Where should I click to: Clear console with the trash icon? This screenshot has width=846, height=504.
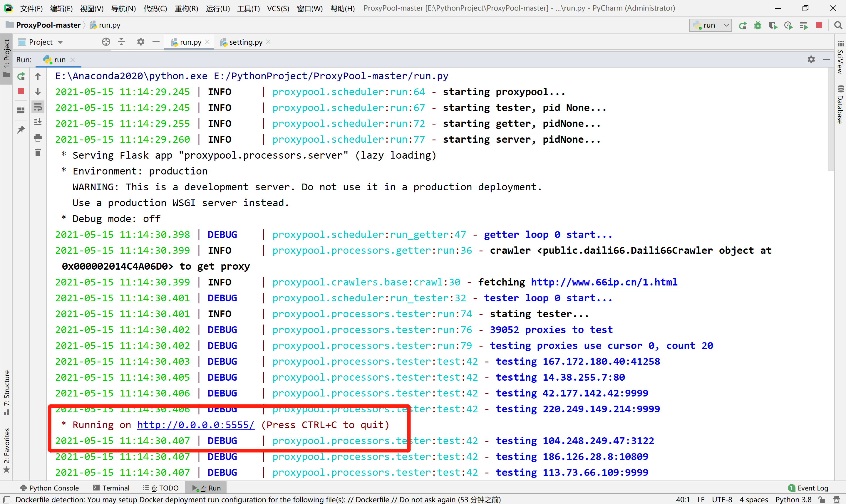click(x=38, y=153)
